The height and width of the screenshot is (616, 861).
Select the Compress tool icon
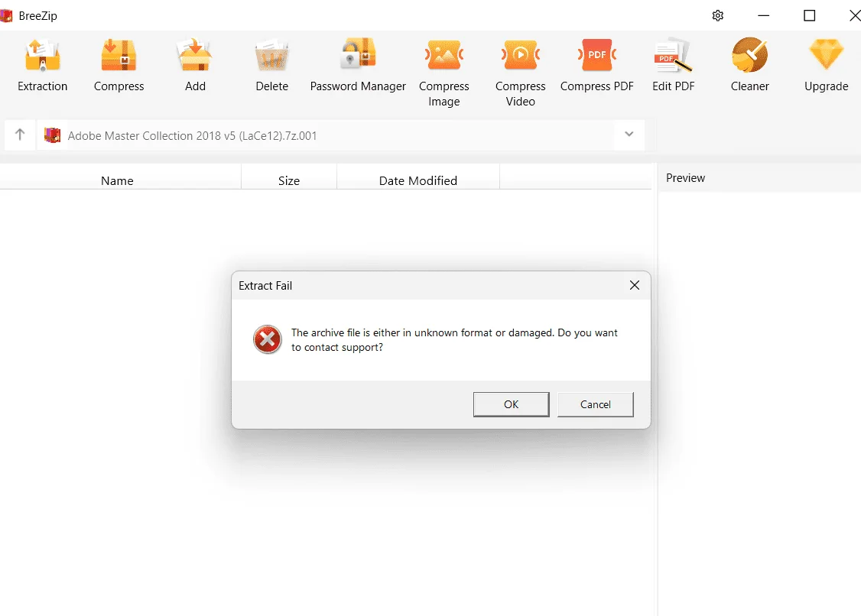click(119, 55)
